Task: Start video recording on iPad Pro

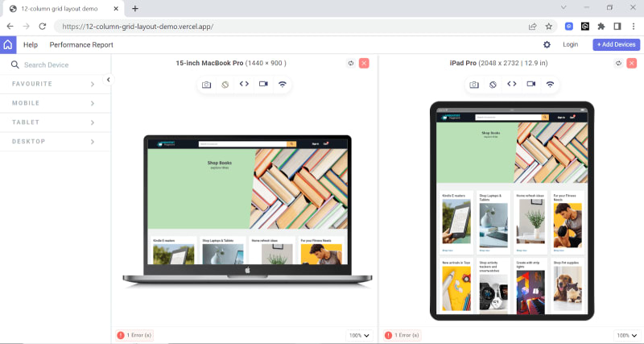Action: (531, 84)
